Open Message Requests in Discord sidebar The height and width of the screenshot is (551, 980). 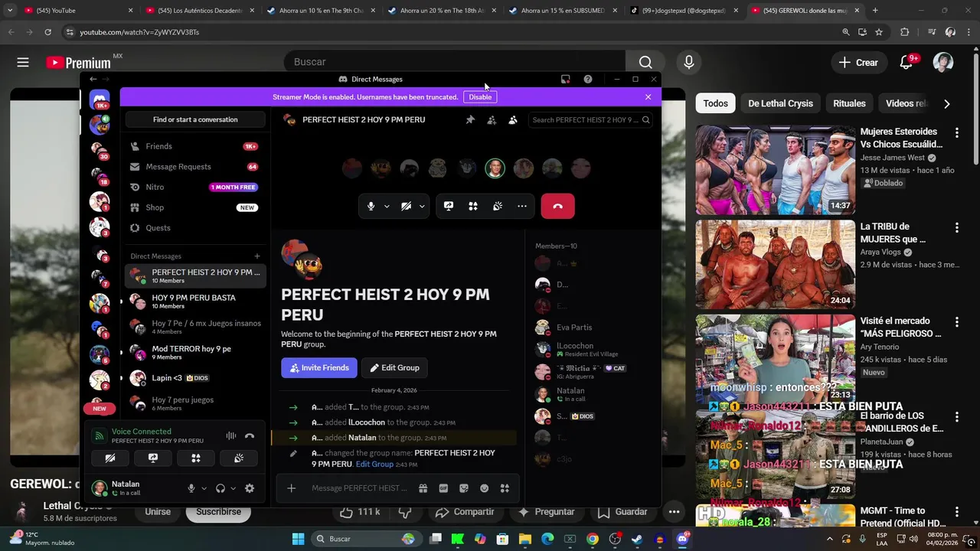[x=196, y=167]
